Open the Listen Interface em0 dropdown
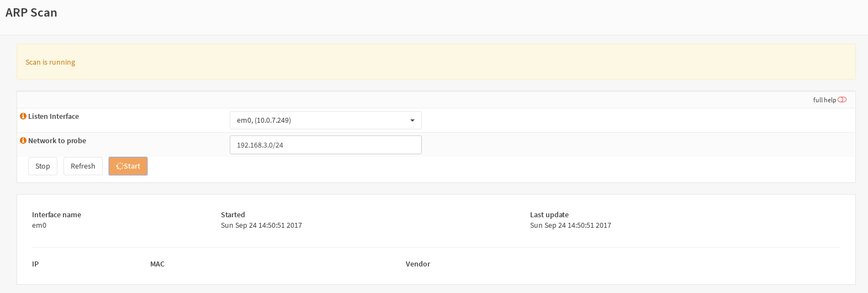This screenshot has width=868, height=293. pyautogui.click(x=326, y=120)
